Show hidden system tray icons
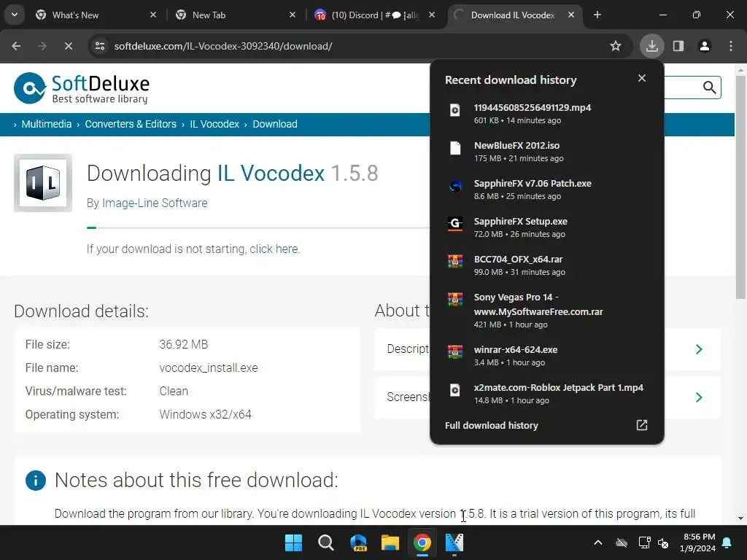The image size is (747, 560). click(598, 542)
